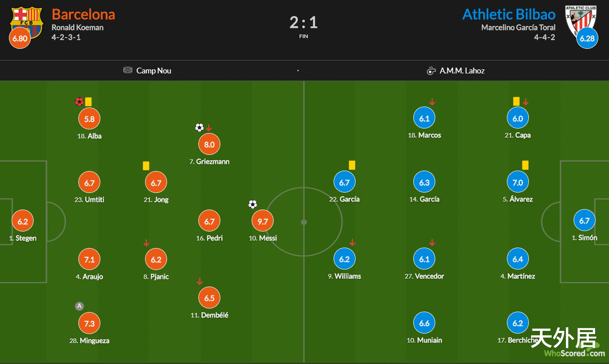Click Griezmann's substitution arrow icon
Viewport: 609px width, 364px height.
click(x=209, y=128)
